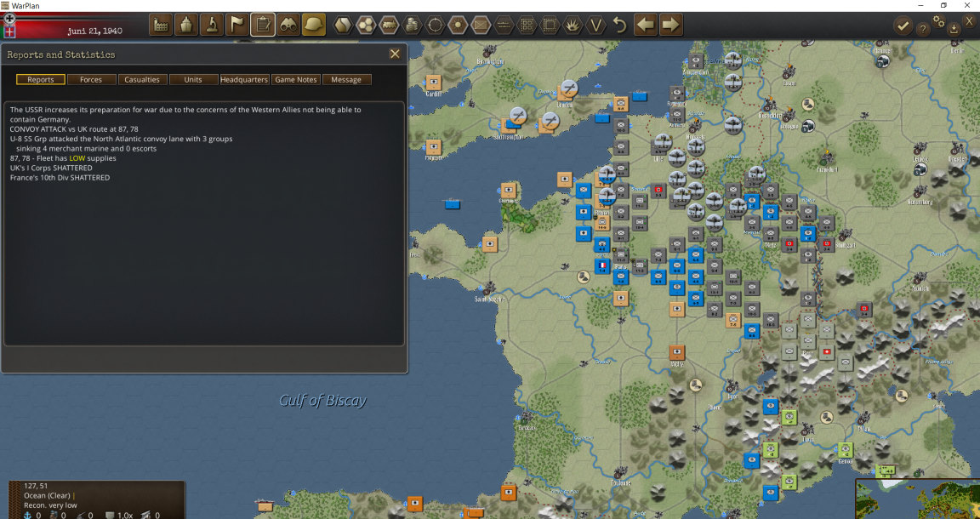Open the Casualties tab
980x519 pixels.
tap(143, 79)
